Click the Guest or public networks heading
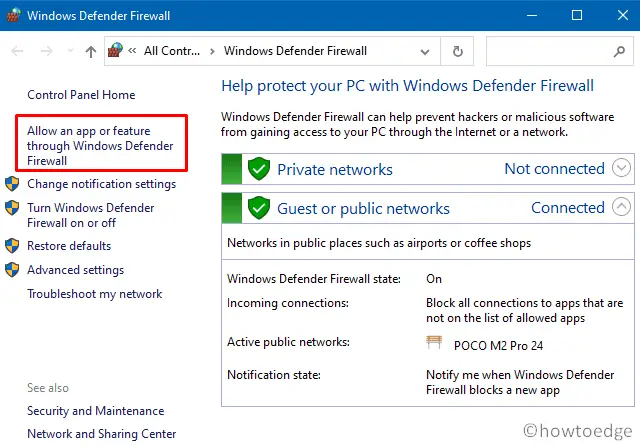Viewport: 640px width, 447px height. [363, 209]
